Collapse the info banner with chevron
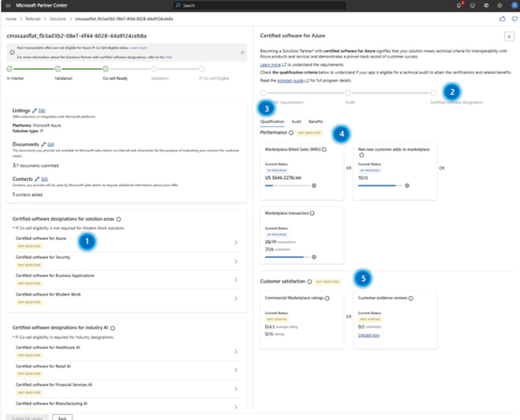Screen dimensions: 520x420 click(x=242, y=52)
